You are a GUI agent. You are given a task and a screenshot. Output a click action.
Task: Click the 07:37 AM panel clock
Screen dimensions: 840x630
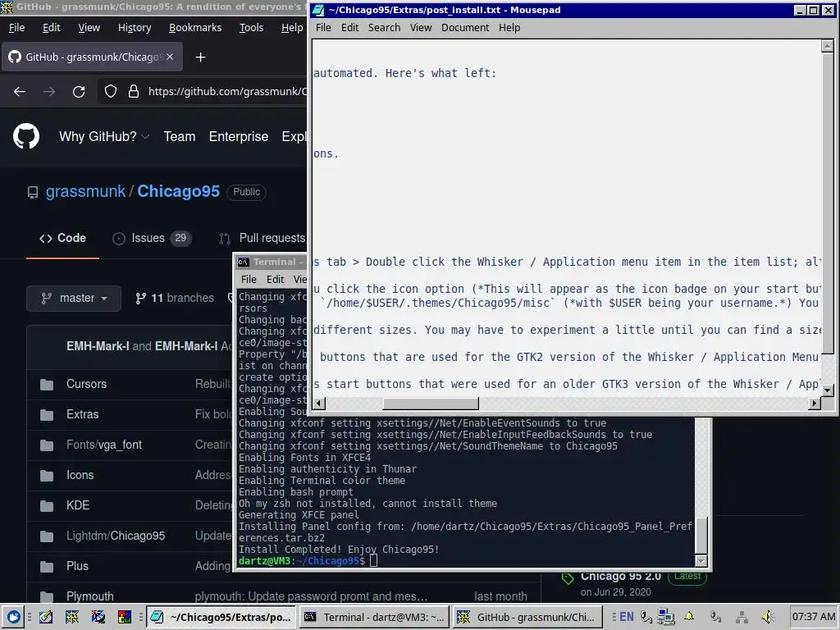[813, 617]
